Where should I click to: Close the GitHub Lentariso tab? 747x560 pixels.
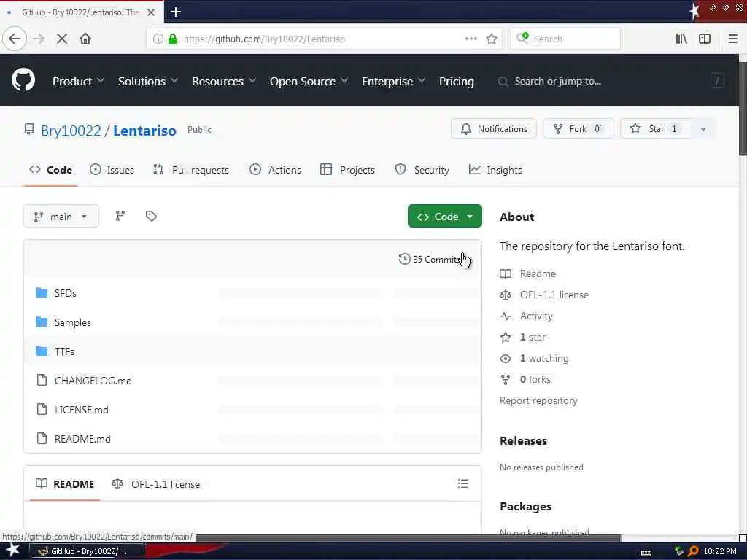pos(150,12)
